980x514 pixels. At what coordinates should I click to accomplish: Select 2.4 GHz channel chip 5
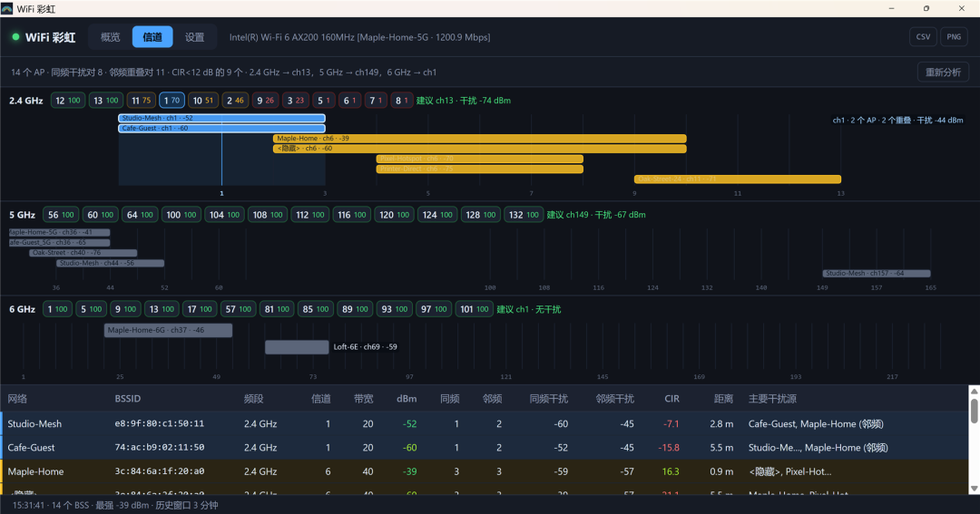click(x=324, y=101)
